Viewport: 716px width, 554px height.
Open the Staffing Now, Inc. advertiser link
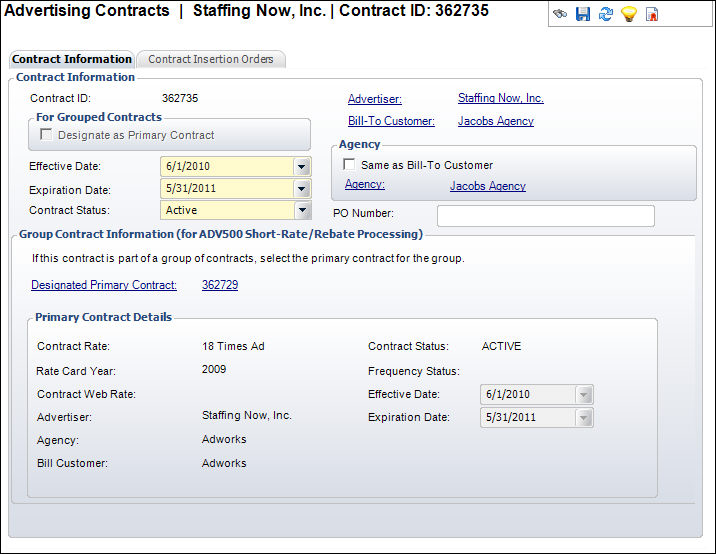pyautogui.click(x=500, y=99)
